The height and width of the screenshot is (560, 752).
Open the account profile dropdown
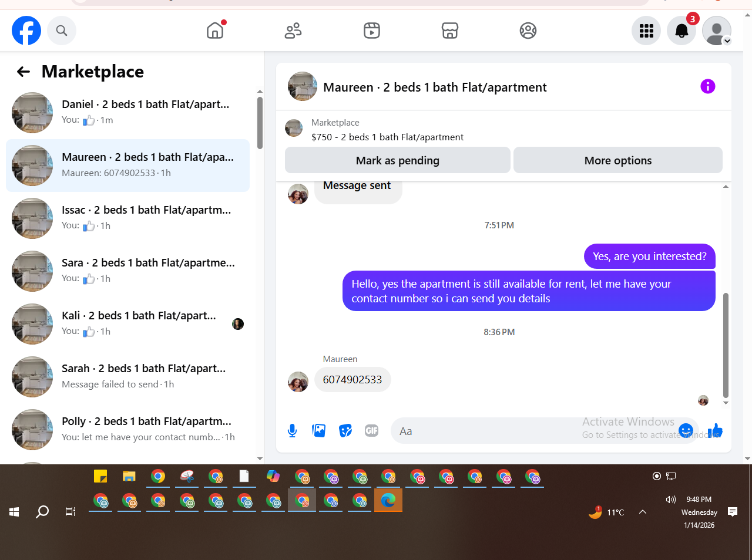coord(717,31)
